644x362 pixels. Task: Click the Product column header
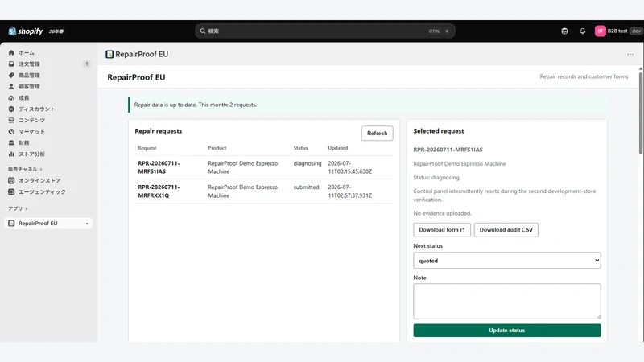coord(217,148)
